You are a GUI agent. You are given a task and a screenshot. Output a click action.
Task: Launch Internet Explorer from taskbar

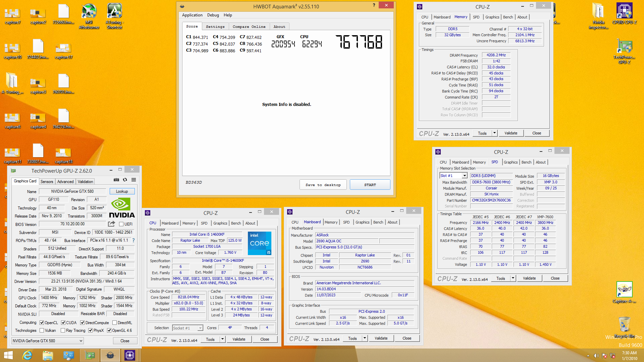tap(27, 355)
